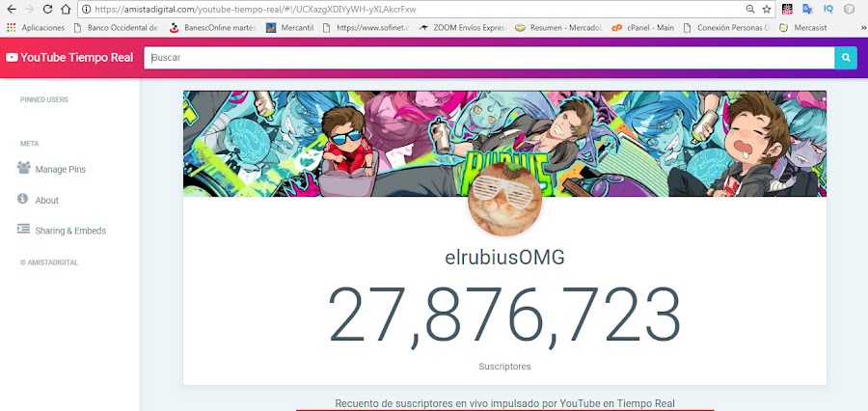
Task: Open Aplicaciones bookmarks shortcut
Action: 36,27
